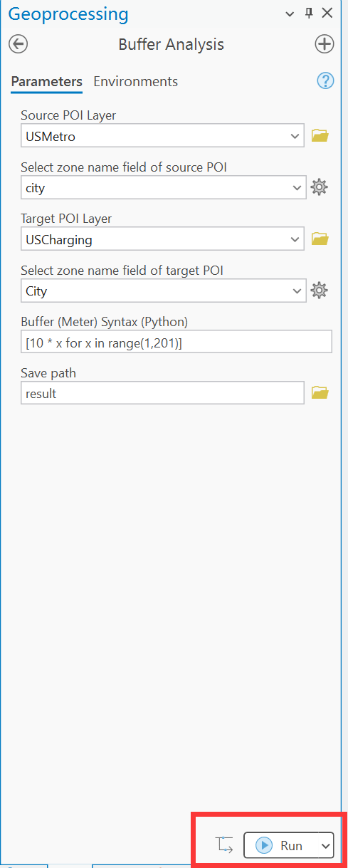348x868 pixels.
Task: Click the plus add icon beside title
Action: pos(325,44)
